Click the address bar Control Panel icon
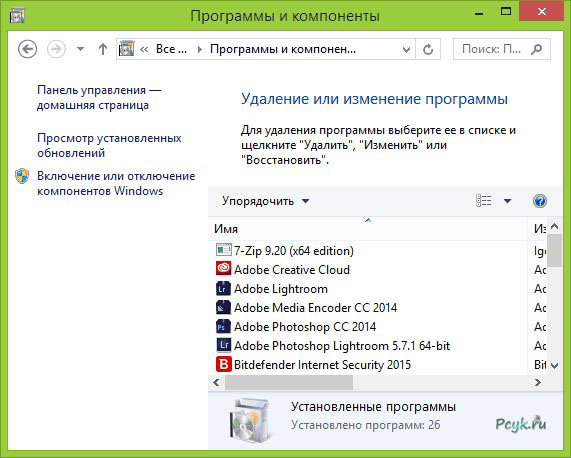The image size is (571, 458). coord(126,49)
